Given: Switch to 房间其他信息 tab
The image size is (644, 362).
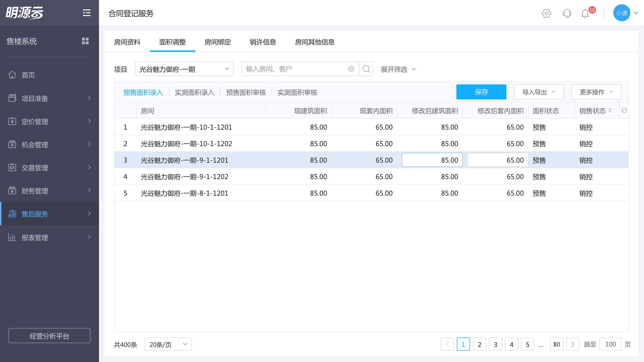Looking at the screenshot, I should click(314, 42).
